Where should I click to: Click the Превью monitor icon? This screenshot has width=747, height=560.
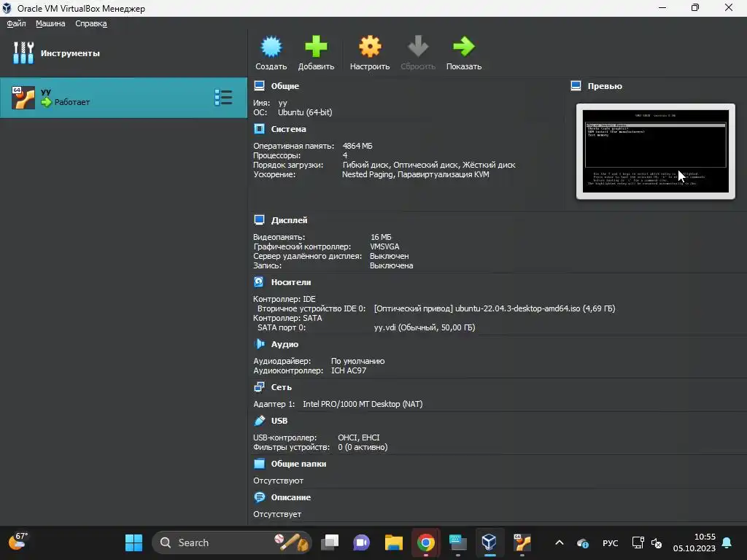576,86
